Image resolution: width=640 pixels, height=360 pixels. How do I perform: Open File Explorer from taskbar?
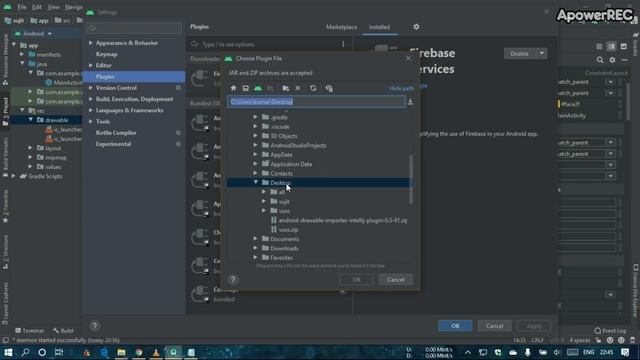click(x=121, y=352)
